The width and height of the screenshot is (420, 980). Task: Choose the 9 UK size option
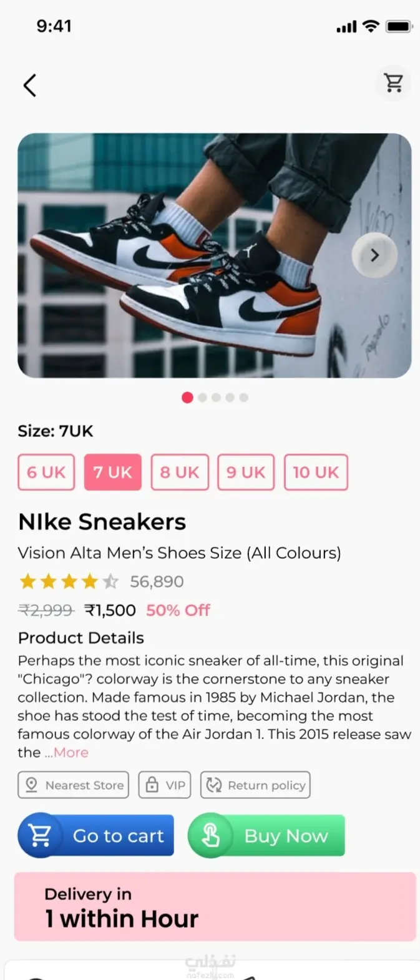[246, 472]
